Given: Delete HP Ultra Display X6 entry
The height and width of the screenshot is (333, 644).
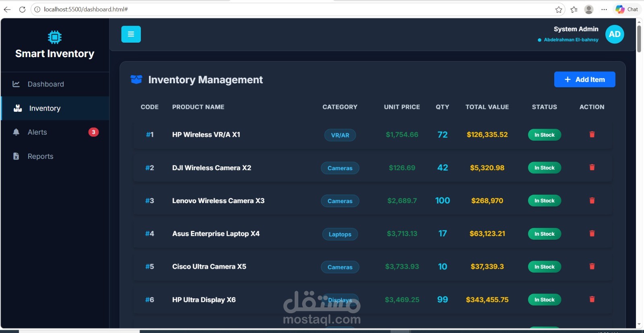Looking at the screenshot, I should (x=592, y=299).
